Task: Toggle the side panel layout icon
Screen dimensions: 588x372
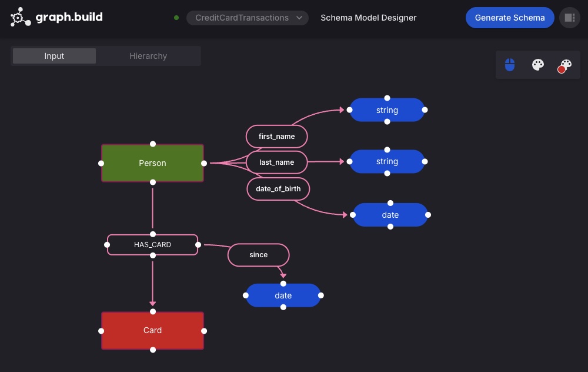Action: pos(569,18)
